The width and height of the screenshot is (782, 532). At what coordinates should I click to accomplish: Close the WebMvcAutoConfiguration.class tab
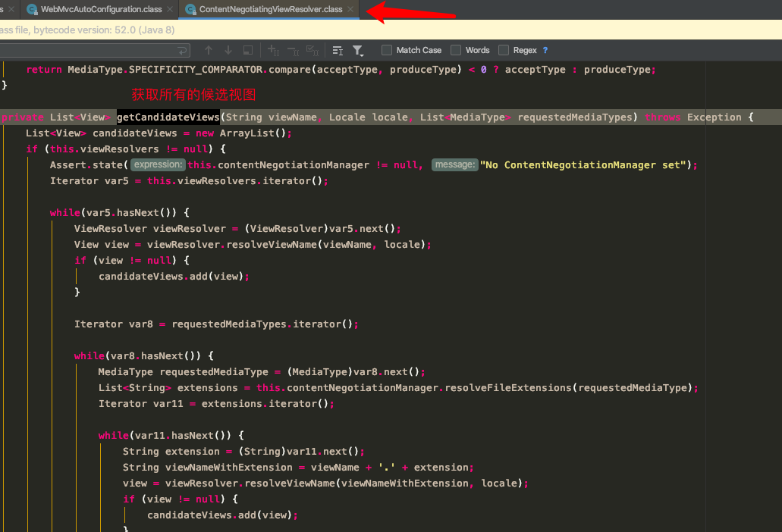point(170,9)
